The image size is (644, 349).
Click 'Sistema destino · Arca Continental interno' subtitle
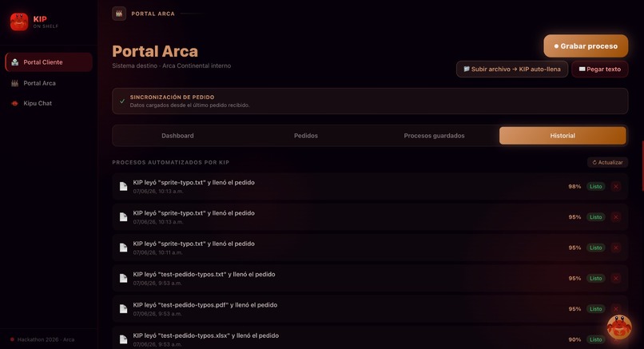(x=171, y=65)
